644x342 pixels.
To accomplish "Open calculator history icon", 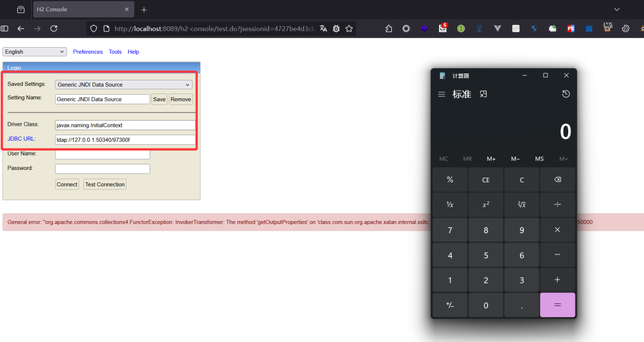I will click(x=566, y=94).
